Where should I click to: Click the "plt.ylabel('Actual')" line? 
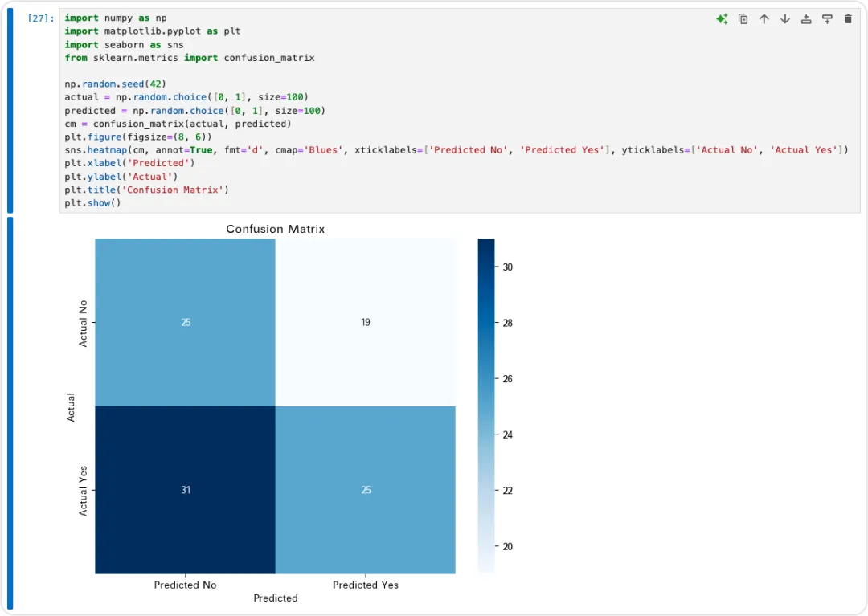tap(121, 177)
